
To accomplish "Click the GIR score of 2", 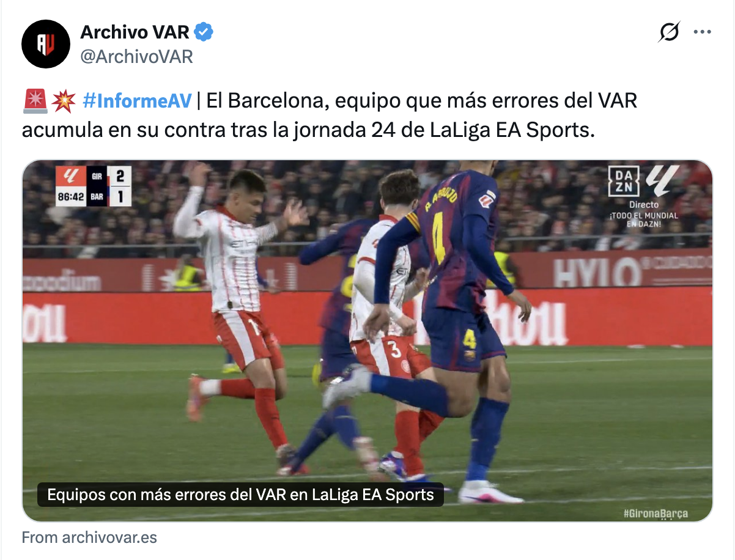I will 120,176.
